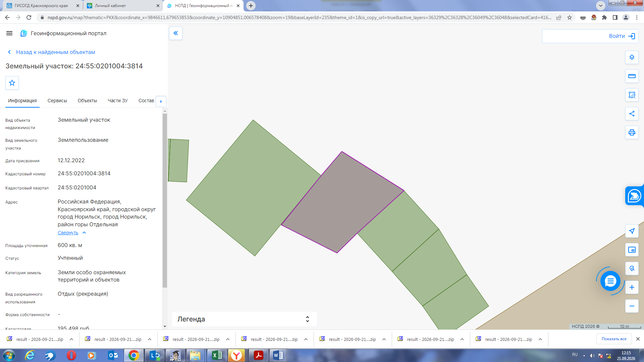Show more tabs with right arrow
This screenshot has height=362, width=644.
(x=161, y=101)
